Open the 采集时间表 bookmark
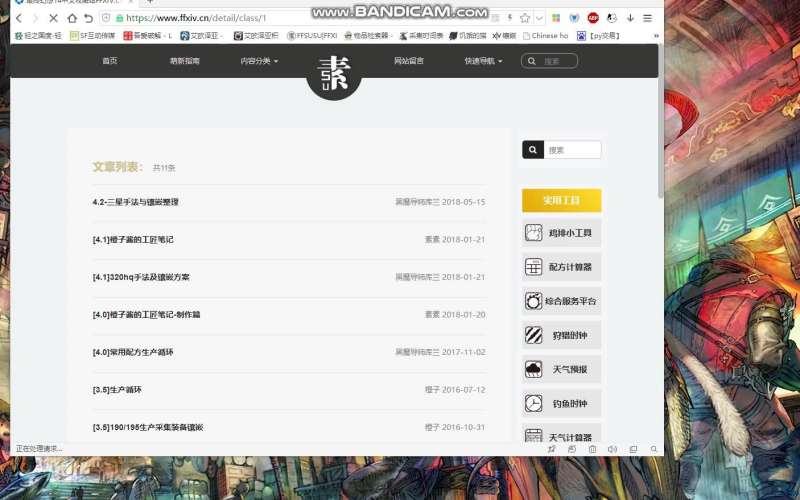Image resolution: width=800 pixels, height=500 pixels. [421, 36]
